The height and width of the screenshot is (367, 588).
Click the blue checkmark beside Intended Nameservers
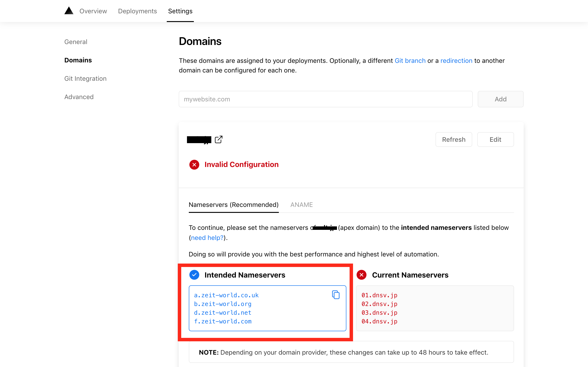tap(194, 275)
